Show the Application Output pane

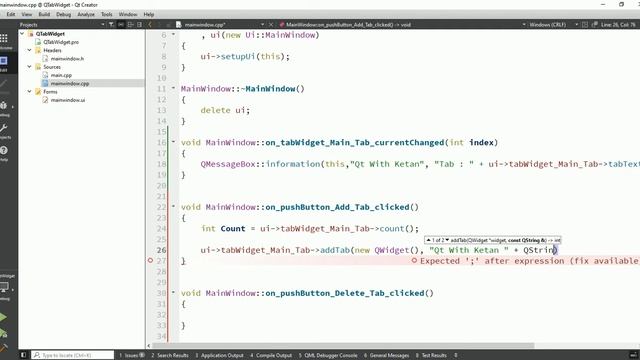click(220, 356)
